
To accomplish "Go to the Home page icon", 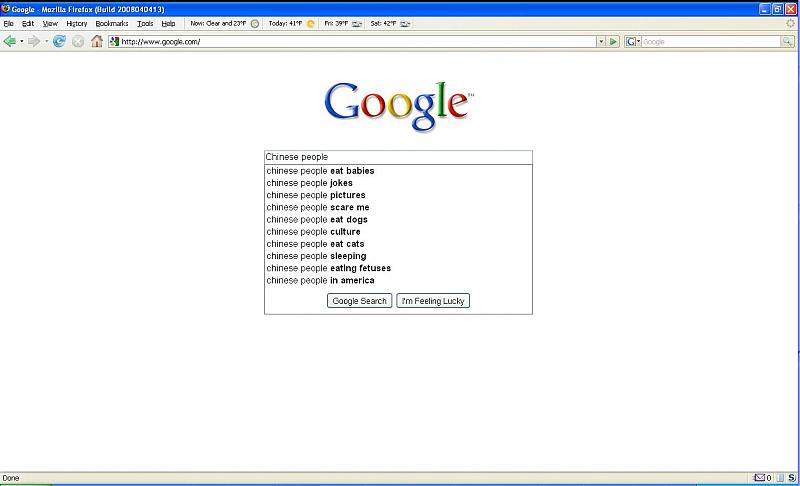I will pyautogui.click(x=97, y=41).
